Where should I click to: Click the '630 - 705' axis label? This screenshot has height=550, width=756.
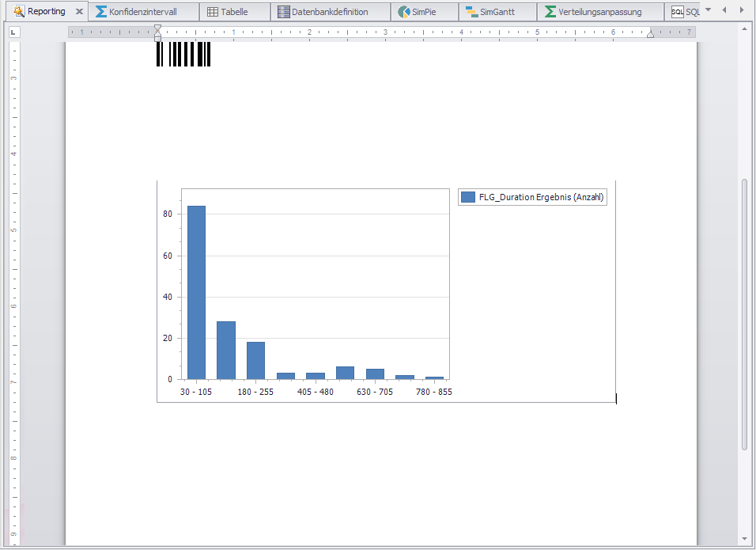pyautogui.click(x=375, y=392)
